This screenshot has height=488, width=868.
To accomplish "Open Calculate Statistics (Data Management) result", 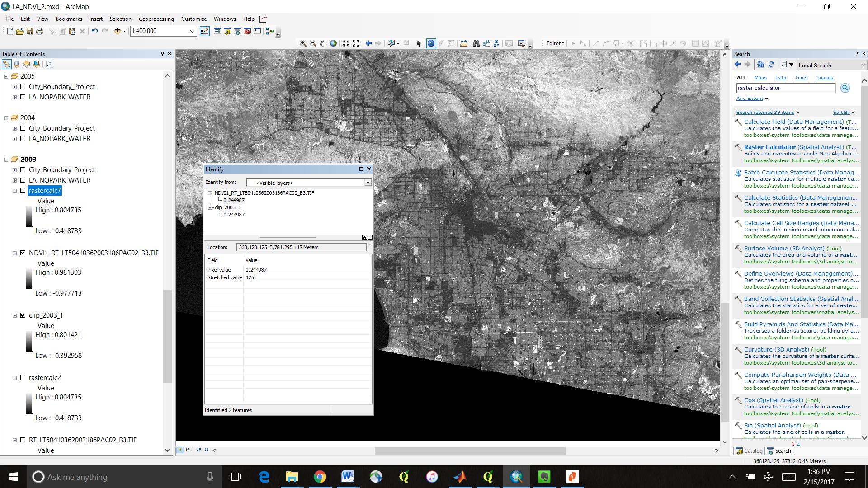I will click(x=801, y=197).
